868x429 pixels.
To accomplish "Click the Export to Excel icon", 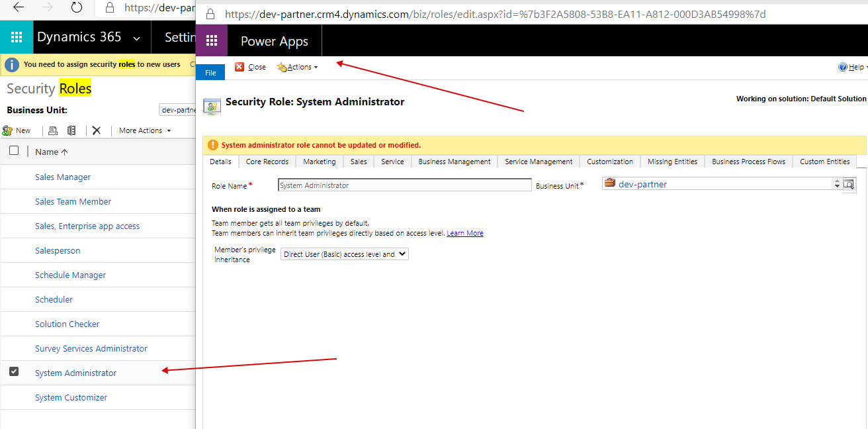I will 71,130.
